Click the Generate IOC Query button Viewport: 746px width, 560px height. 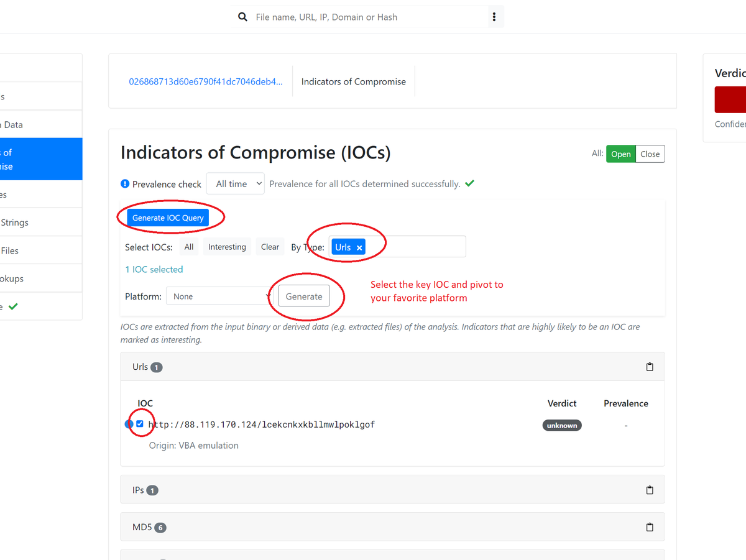click(168, 218)
